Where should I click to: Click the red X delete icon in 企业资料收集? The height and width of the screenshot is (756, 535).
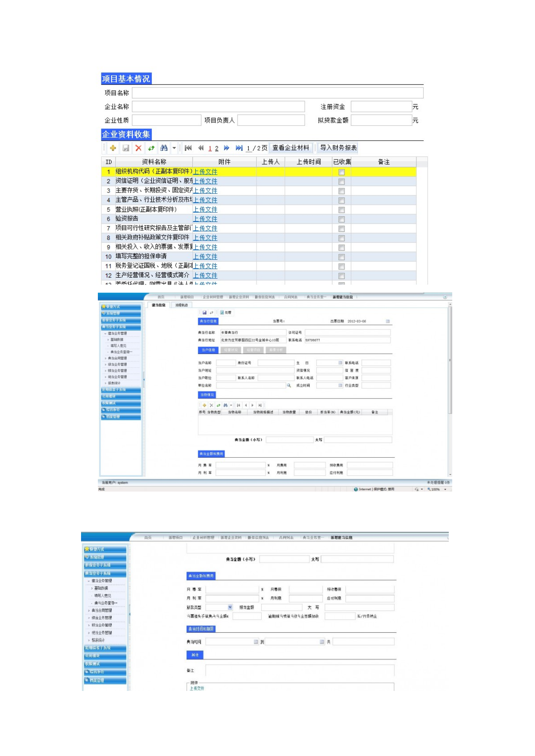tap(138, 148)
